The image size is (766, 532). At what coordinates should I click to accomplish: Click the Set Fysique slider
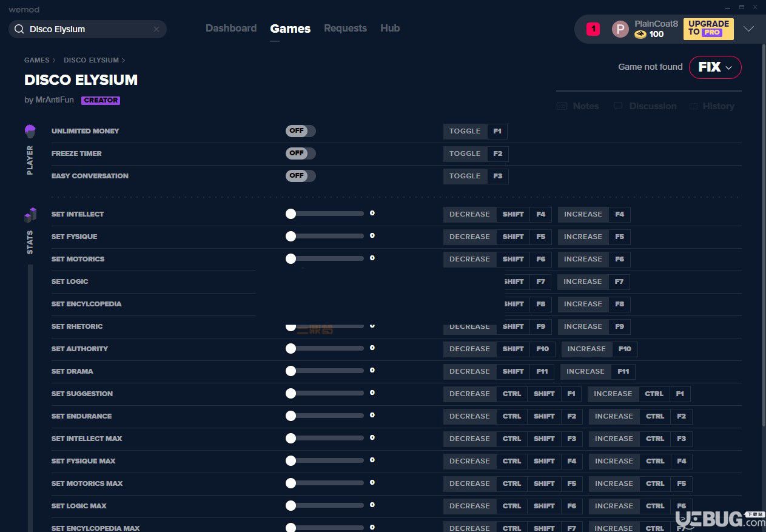324,236
